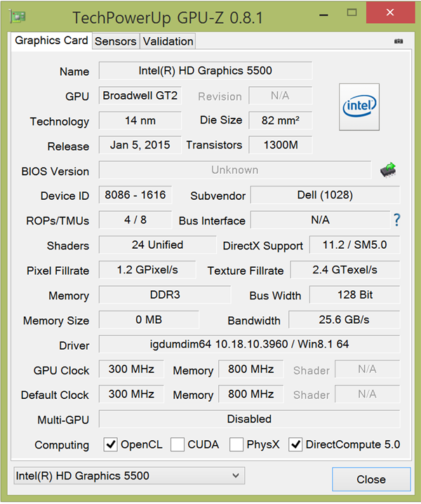Click the Bus Width value 128 Bit

coord(355,294)
